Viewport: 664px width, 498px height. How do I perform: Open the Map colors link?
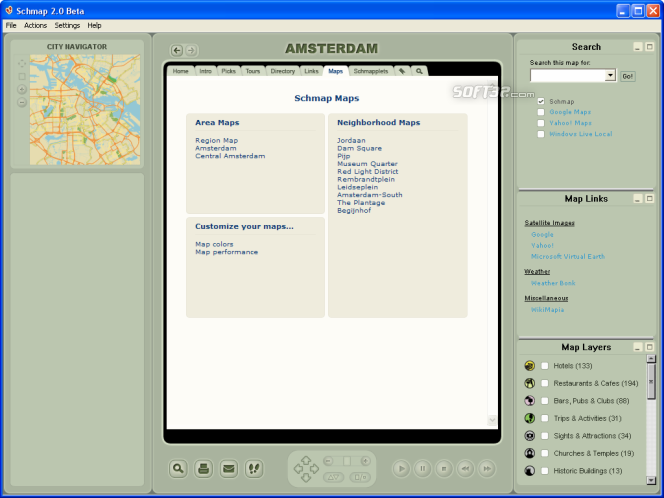214,244
